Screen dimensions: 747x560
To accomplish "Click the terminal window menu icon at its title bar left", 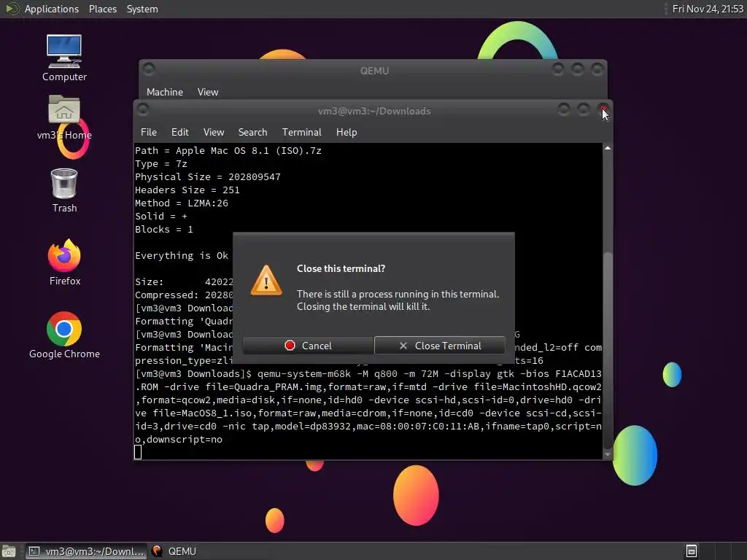I will coord(143,110).
